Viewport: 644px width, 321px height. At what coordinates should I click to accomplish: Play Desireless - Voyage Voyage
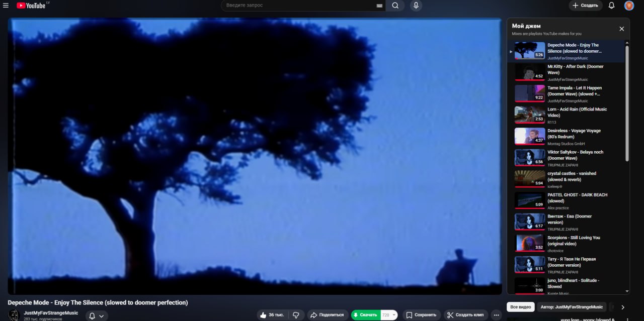(x=574, y=134)
